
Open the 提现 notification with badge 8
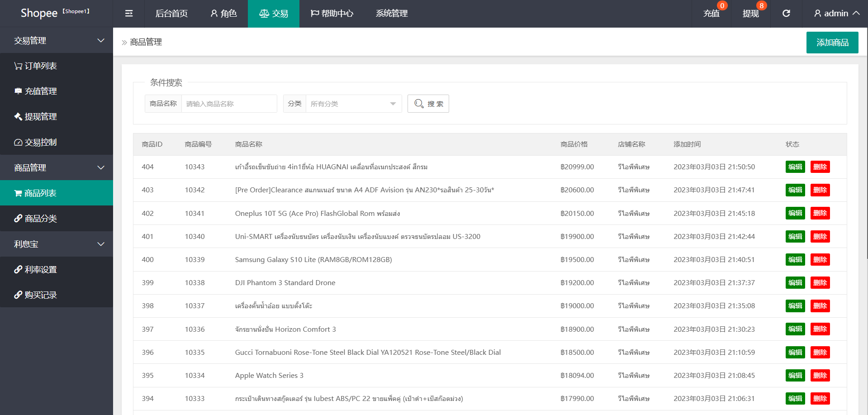click(751, 14)
